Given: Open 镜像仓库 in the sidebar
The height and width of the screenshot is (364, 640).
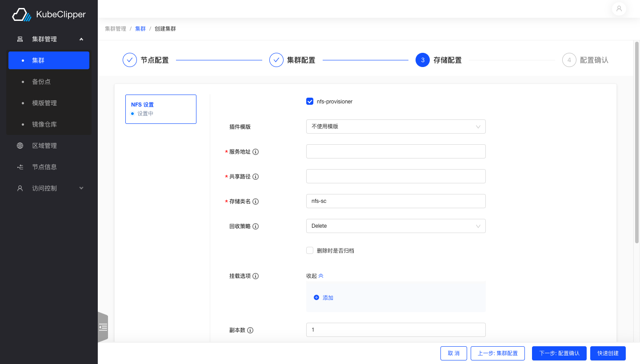Looking at the screenshot, I should 49,124.
